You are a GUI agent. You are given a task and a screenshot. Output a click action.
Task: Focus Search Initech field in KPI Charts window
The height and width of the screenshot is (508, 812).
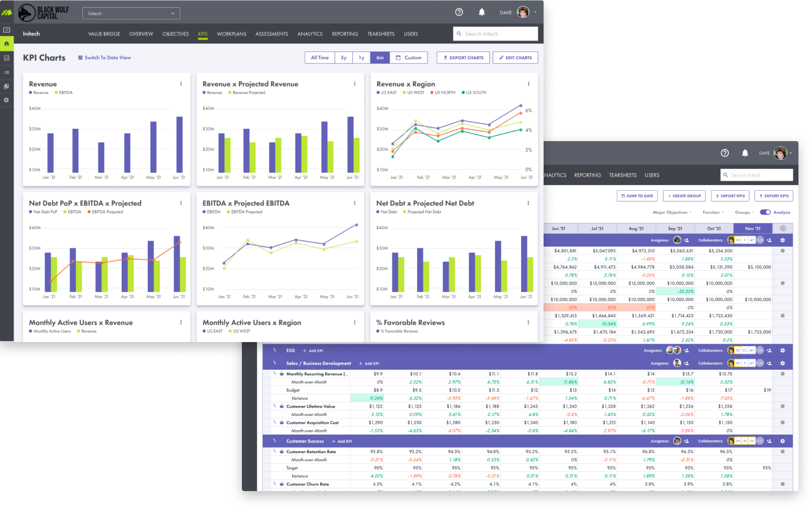coord(496,34)
